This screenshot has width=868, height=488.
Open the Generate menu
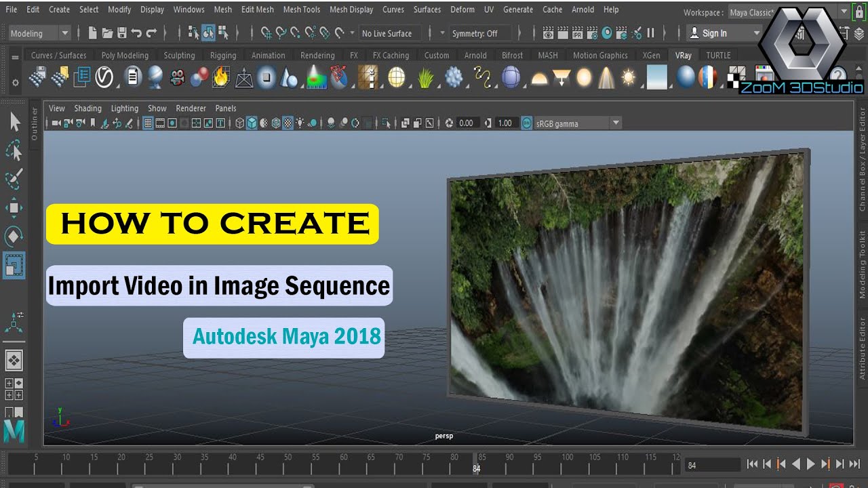[518, 9]
